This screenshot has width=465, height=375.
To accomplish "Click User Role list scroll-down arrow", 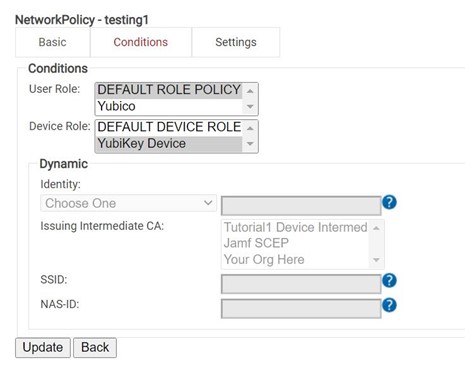I will (250, 107).
